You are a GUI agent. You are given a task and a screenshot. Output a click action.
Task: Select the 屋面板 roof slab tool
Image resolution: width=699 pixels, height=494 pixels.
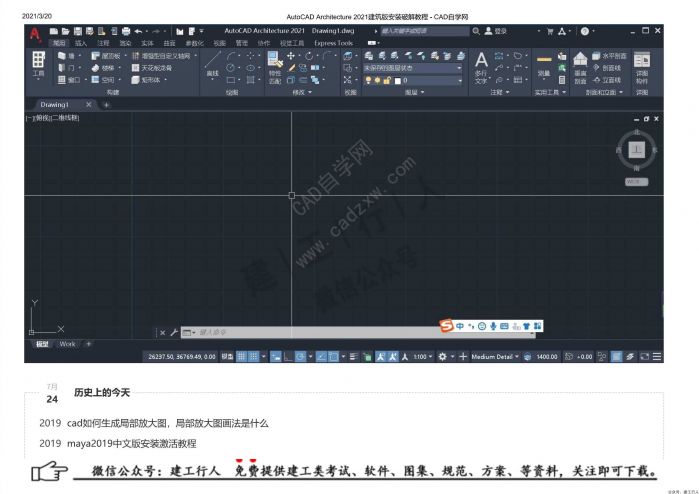(106, 56)
